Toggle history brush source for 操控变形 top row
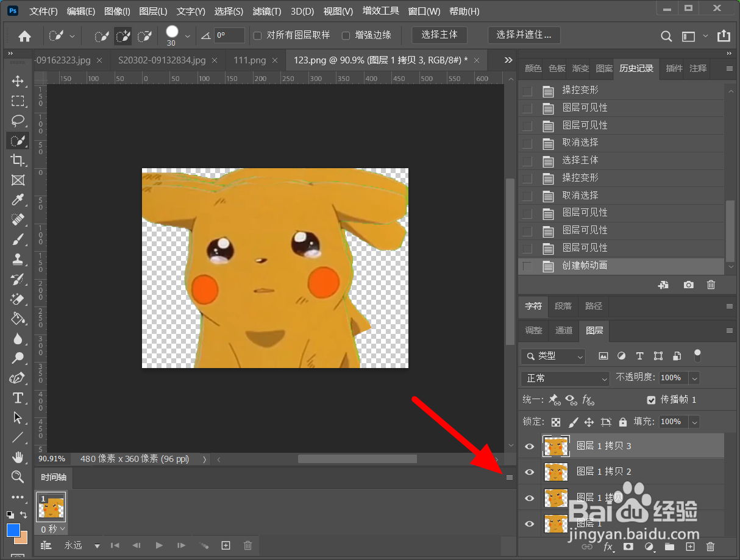The height and width of the screenshot is (560, 740). pos(527,91)
